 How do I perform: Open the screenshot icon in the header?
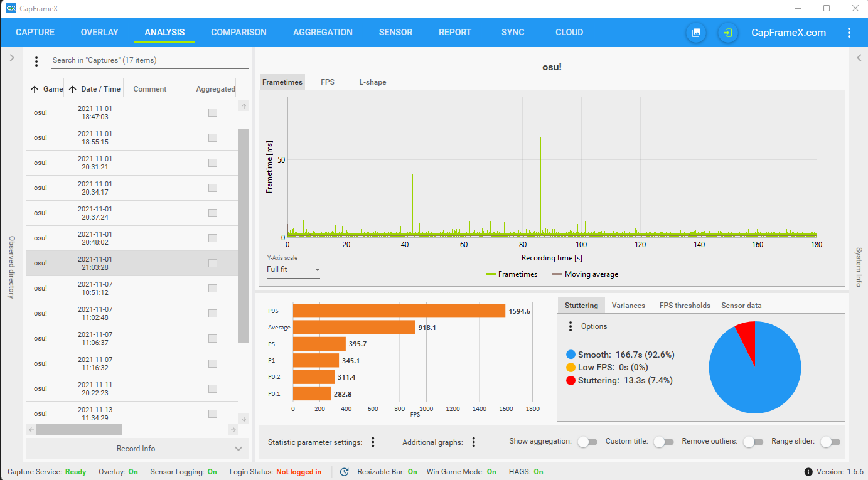pyautogui.click(x=696, y=33)
